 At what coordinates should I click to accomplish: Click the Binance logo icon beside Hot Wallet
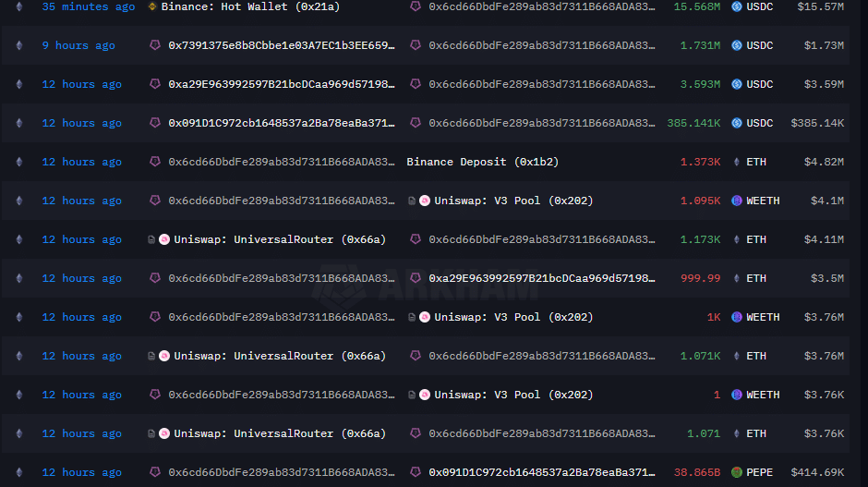click(x=152, y=6)
